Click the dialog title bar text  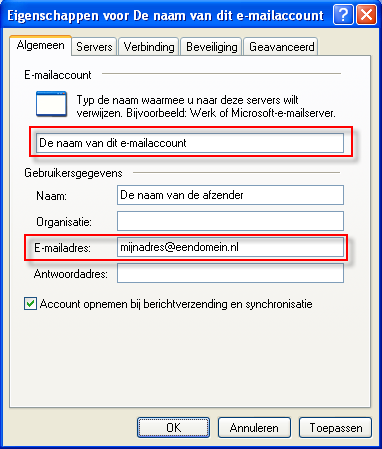(x=165, y=16)
